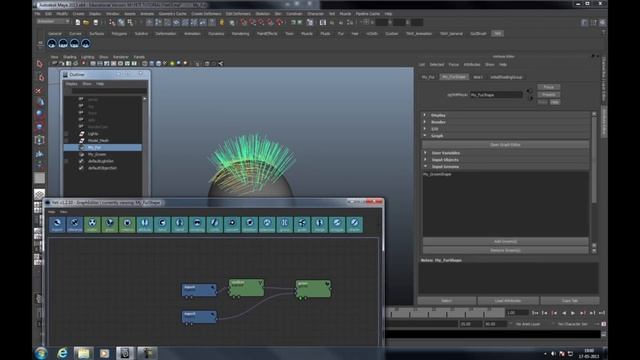Select My_Groom in the Outliner
The image size is (640, 360).
point(97,155)
